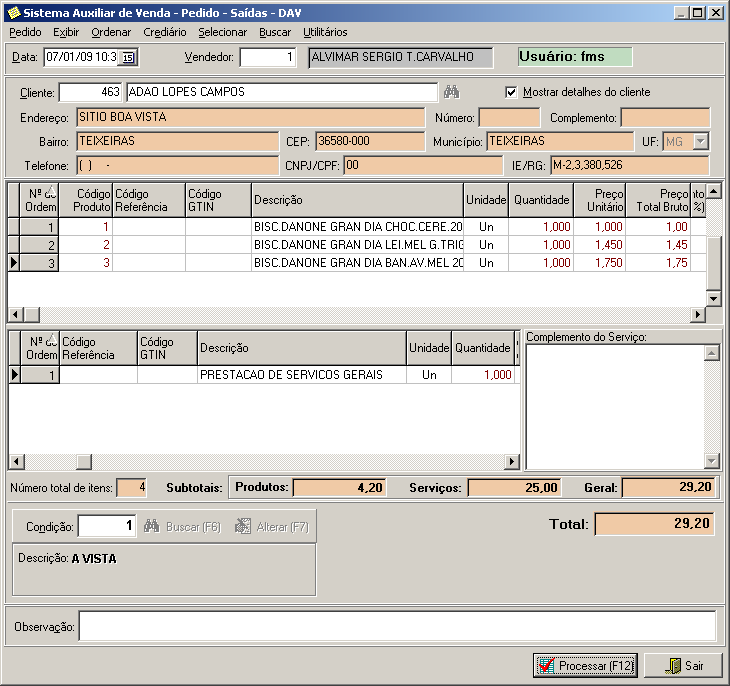Viewport: 730px width, 686px height.
Task: Click Complemento do Serviço scroll down arrow
Action: pyautogui.click(x=711, y=461)
